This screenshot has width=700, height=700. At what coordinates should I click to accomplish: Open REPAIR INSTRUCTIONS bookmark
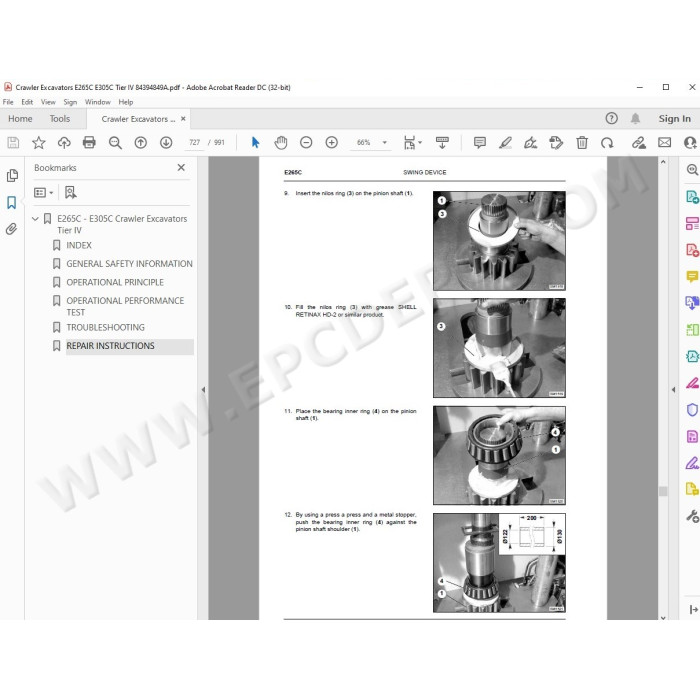(110, 346)
